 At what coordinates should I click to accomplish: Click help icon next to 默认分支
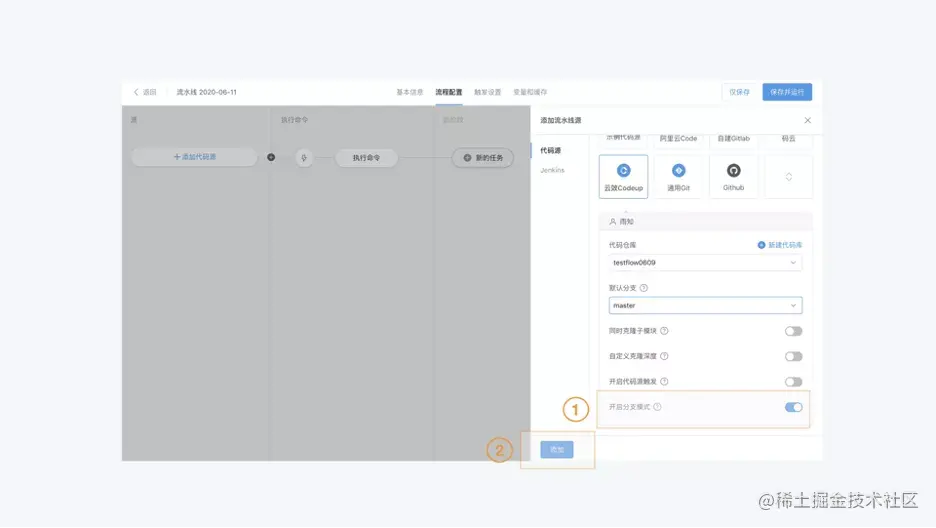(644, 288)
